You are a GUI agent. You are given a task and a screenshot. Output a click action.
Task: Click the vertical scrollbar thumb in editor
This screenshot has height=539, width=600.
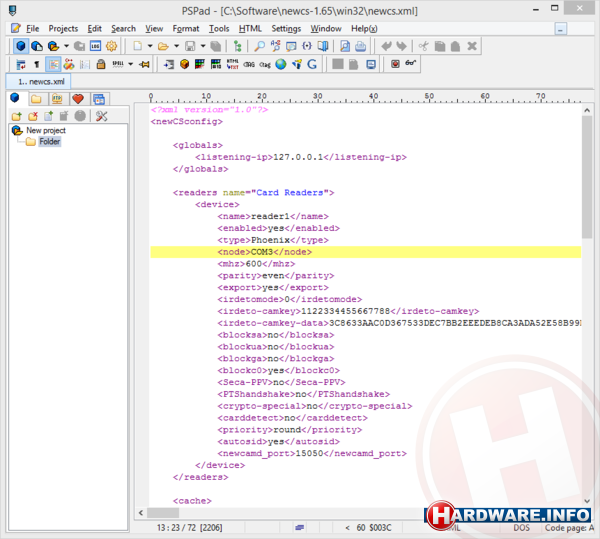[x=587, y=177]
